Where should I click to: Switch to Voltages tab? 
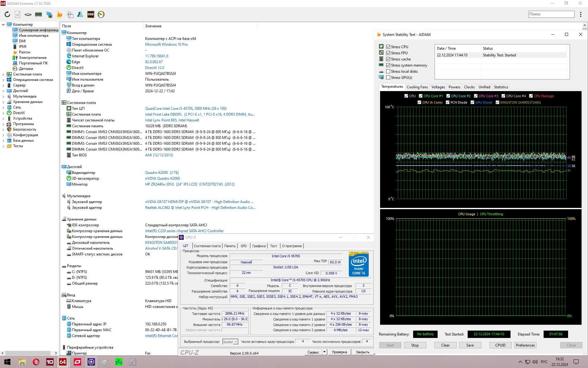pos(438,87)
